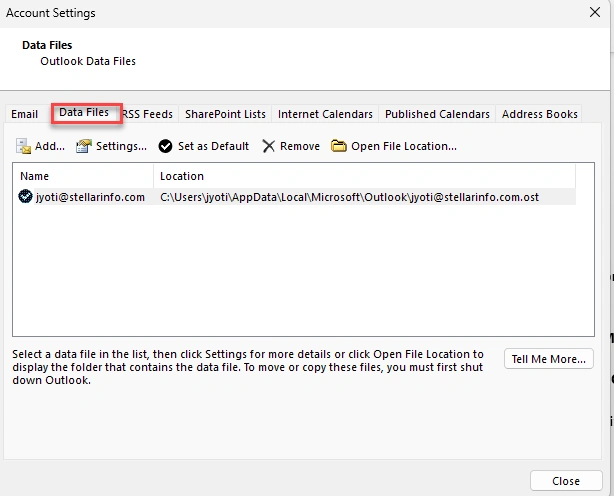The width and height of the screenshot is (614, 496).
Task: Open the Published Calendars tab
Action: coord(437,114)
